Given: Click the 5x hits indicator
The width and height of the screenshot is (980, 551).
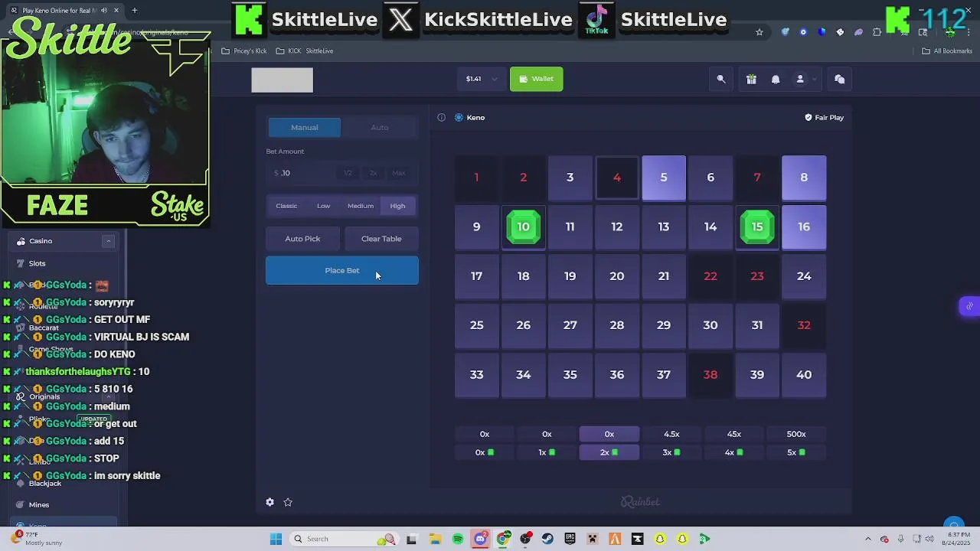Looking at the screenshot, I should pyautogui.click(x=796, y=452).
